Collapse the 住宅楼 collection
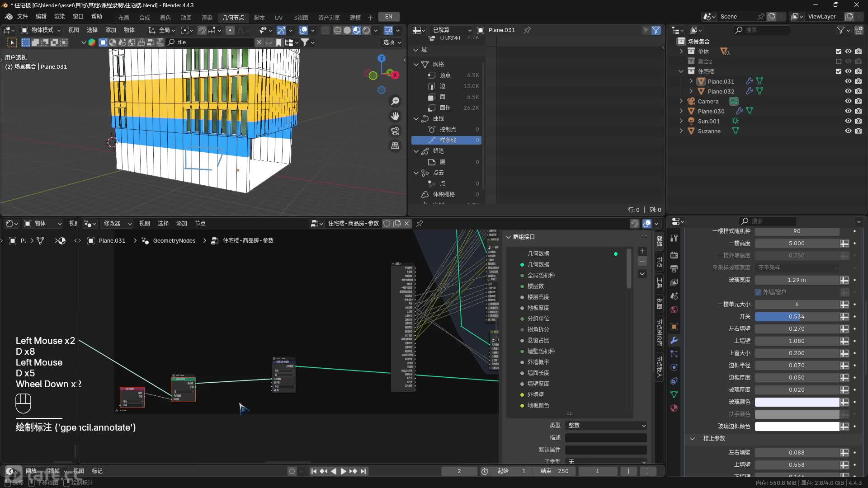Image resolution: width=868 pixels, height=488 pixels. coord(681,71)
